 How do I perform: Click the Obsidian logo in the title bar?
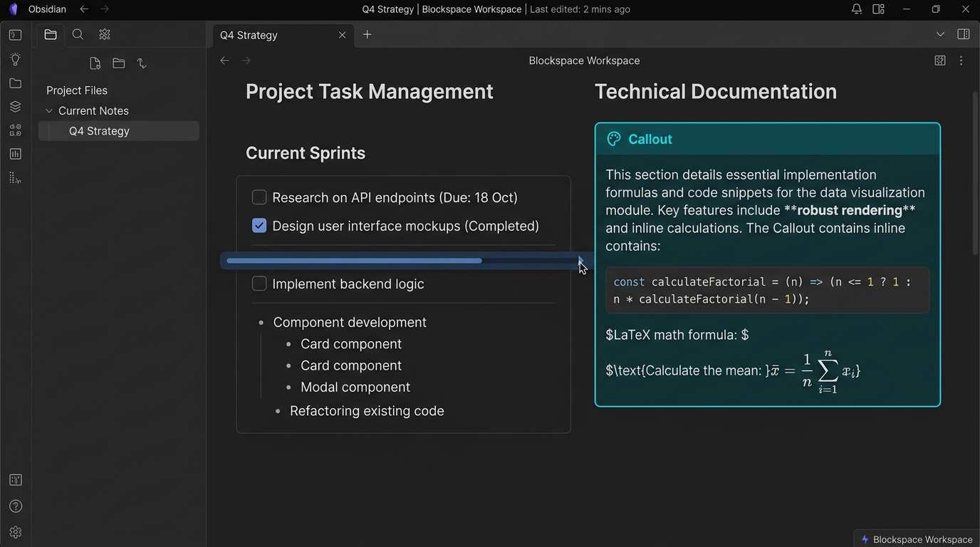[14, 9]
